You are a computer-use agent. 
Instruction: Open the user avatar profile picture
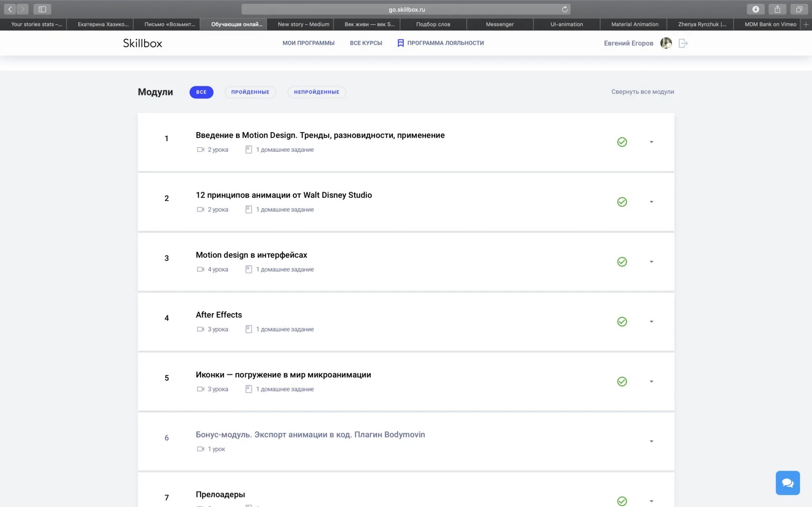coord(666,43)
